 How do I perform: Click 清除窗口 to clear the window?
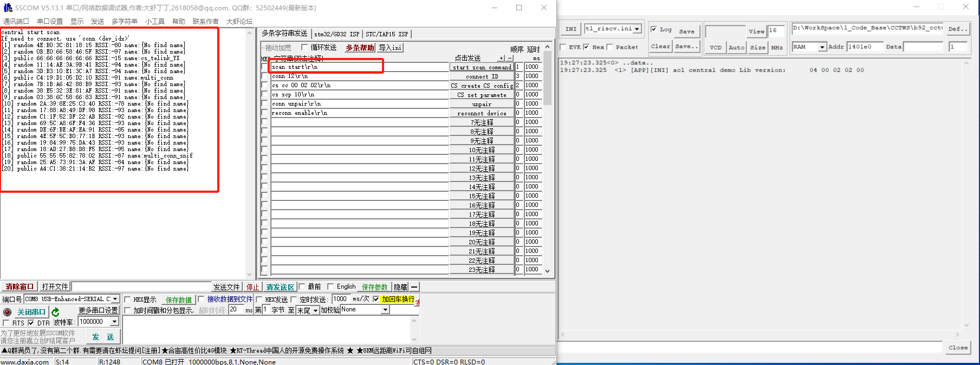[x=20, y=286]
